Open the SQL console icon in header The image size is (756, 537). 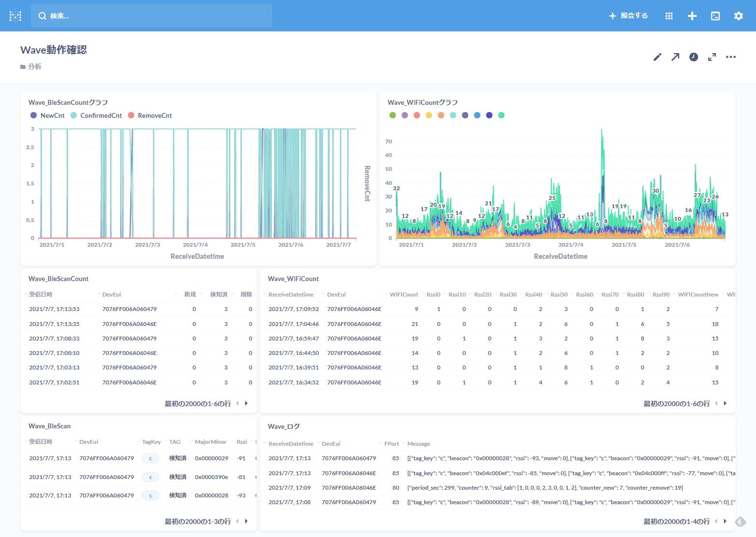715,16
